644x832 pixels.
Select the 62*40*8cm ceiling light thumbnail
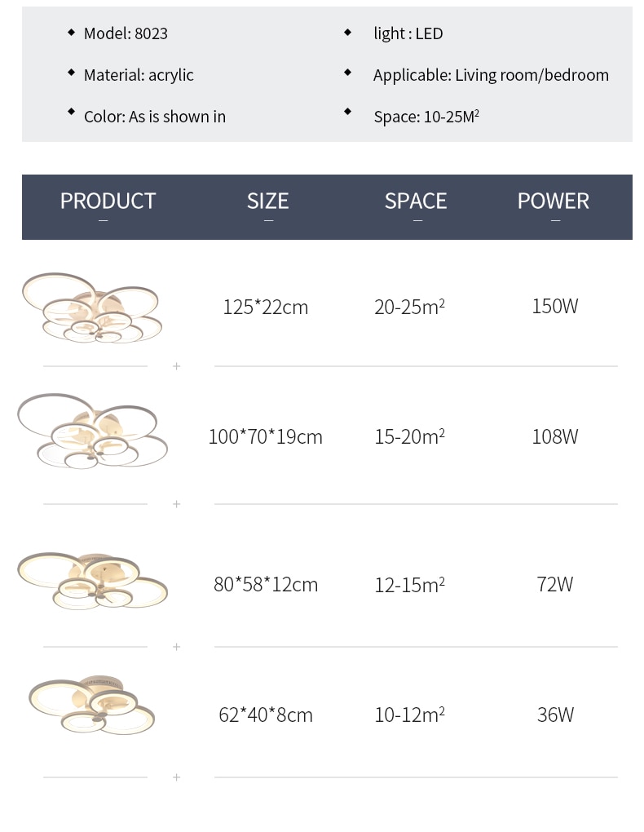[x=92, y=705]
